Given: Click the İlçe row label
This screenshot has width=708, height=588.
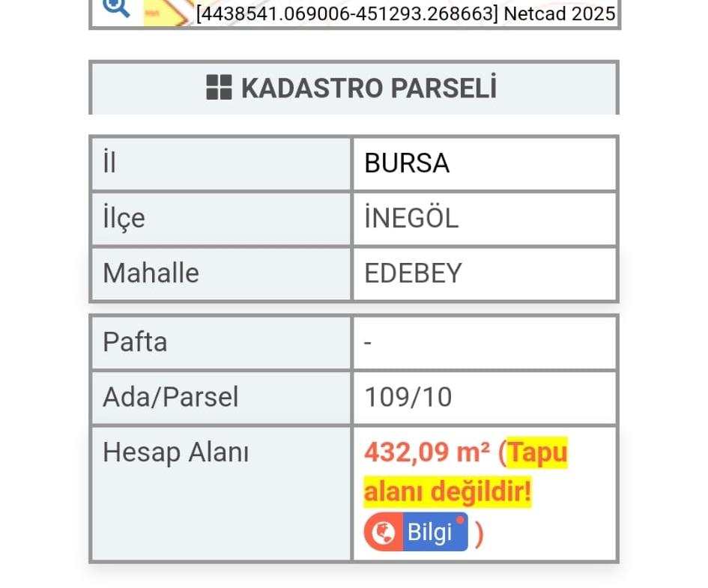Looking at the screenshot, I should click(x=124, y=219).
